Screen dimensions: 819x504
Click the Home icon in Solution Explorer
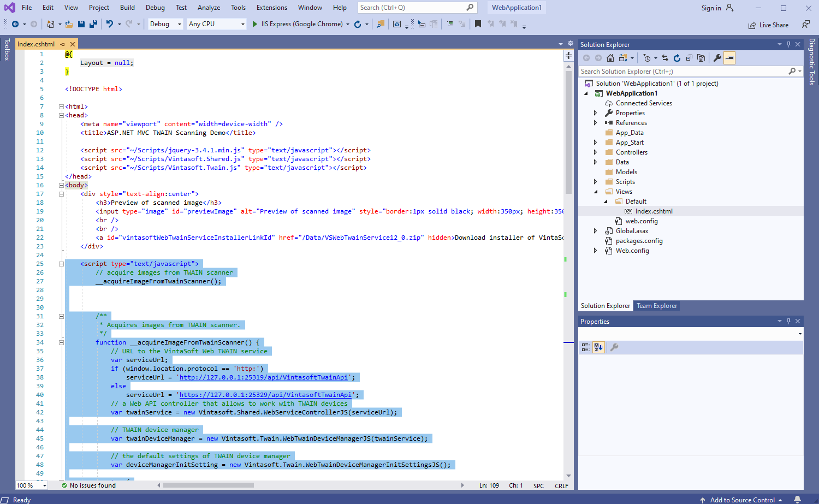click(610, 58)
